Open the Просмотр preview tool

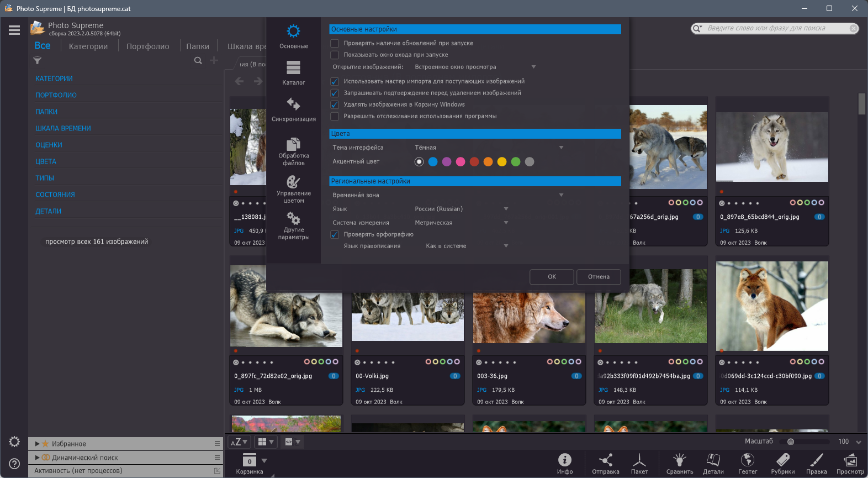(850, 464)
